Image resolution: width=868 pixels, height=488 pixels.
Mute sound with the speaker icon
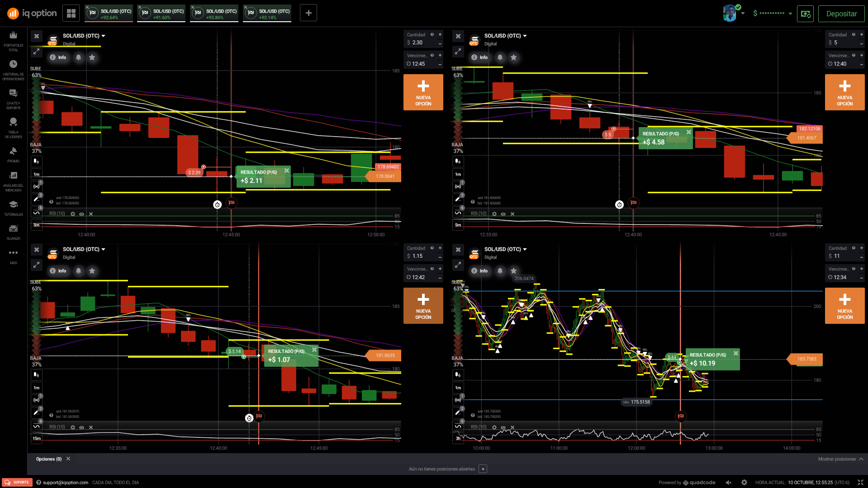pyautogui.click(x=728, y=483)
